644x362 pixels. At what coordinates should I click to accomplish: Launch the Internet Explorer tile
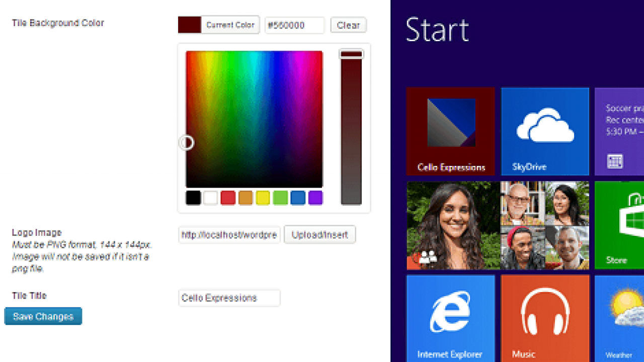450,318
